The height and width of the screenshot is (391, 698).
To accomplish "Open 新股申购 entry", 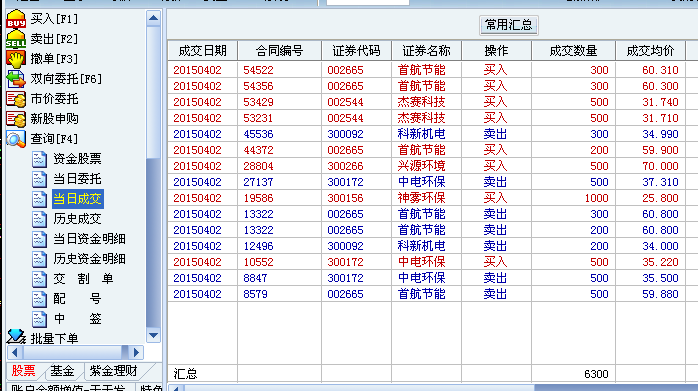I will click(54, 119).
